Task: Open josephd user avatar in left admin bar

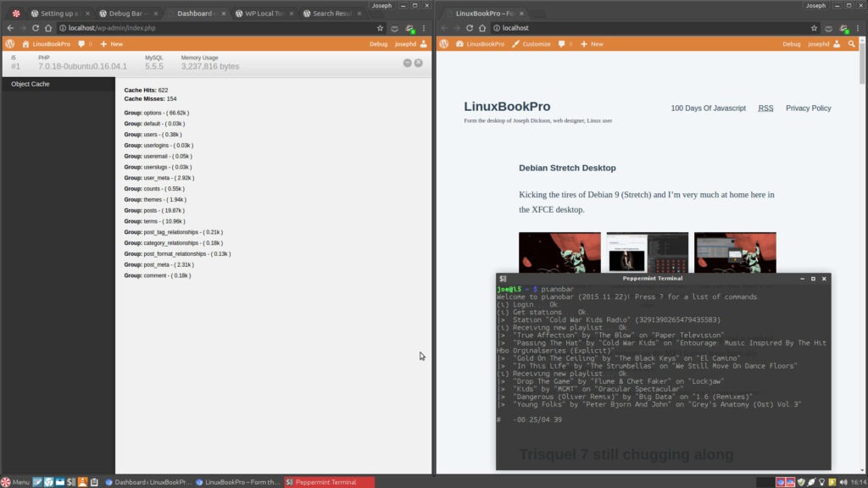Action: click(x=424, y=44)
